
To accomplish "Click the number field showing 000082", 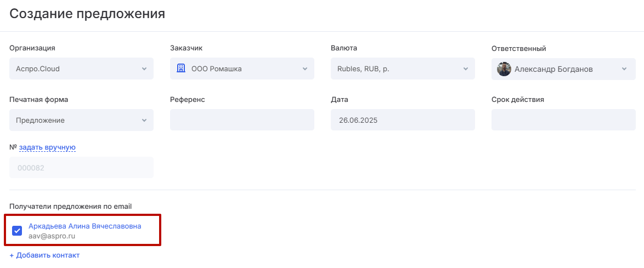I will (81, 168).
